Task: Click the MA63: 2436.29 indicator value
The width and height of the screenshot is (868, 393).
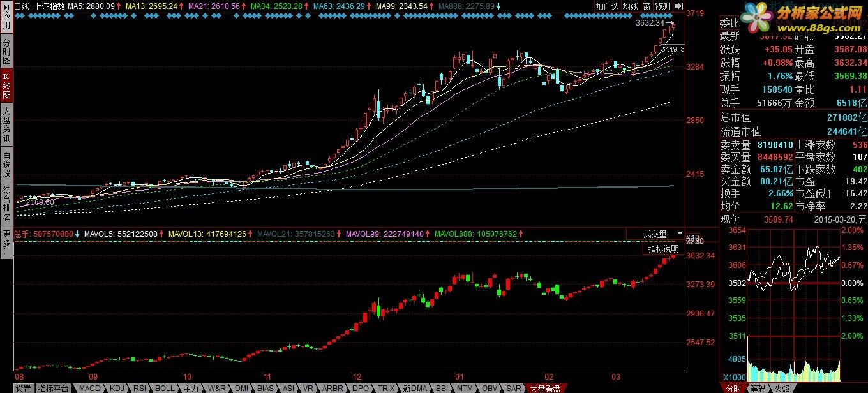Action: [339, 6]
